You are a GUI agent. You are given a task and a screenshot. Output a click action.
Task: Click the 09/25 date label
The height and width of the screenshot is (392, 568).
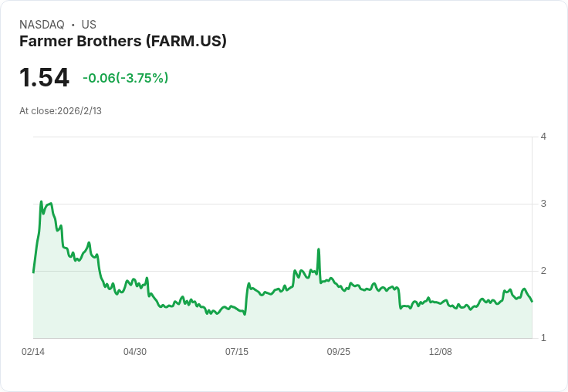(338, 352)
